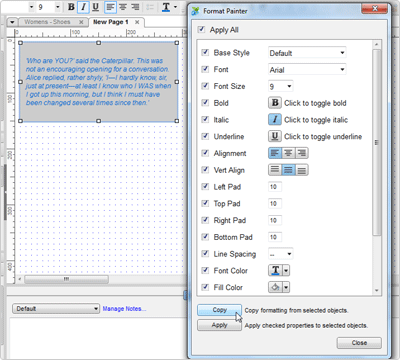Click the Font Color T icon in Format Painter

click(x=276, y=270)
